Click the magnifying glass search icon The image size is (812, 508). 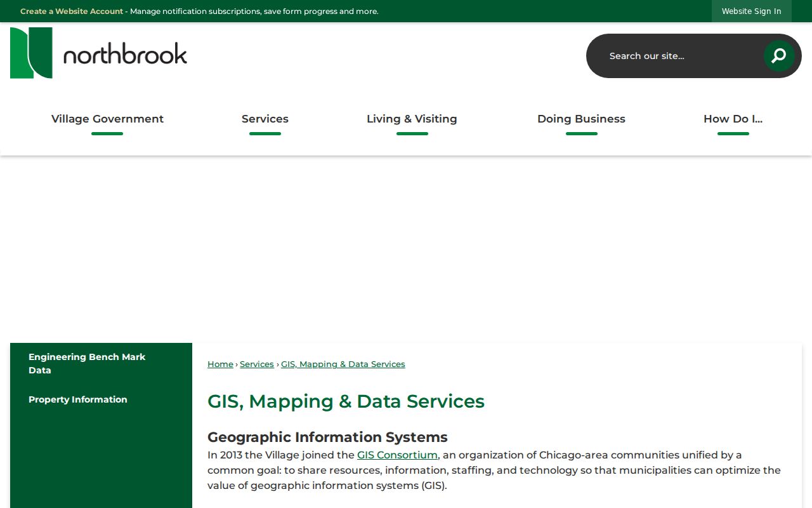point(778,56)
